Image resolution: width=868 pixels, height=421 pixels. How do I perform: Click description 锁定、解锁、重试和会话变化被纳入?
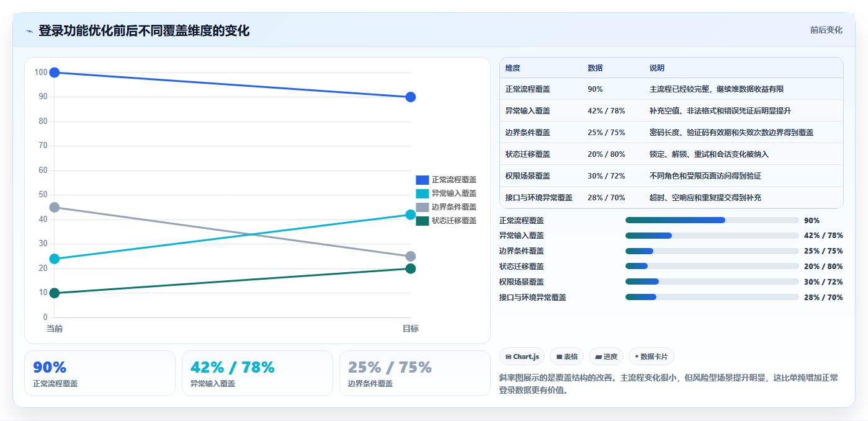pos(709,154)
